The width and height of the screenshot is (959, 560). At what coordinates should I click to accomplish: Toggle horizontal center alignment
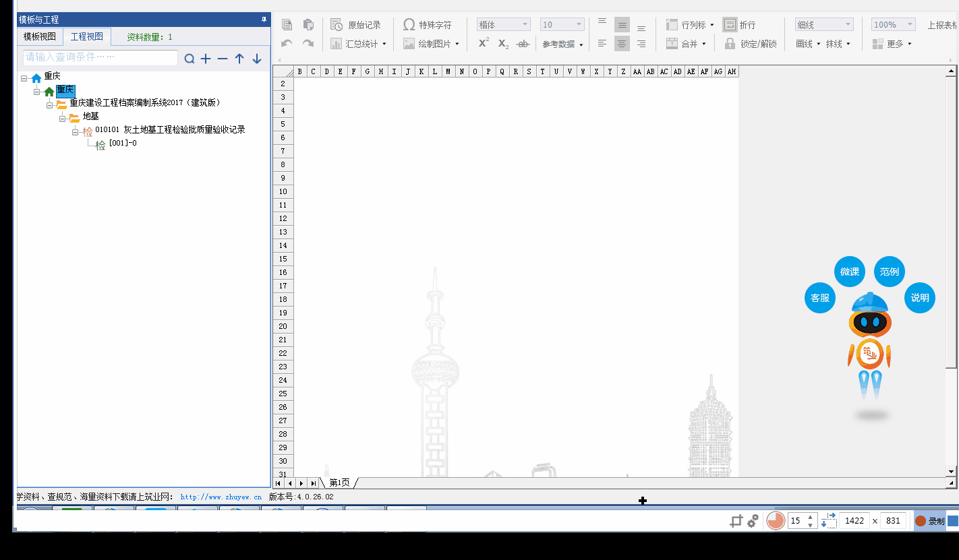[622, 44]
